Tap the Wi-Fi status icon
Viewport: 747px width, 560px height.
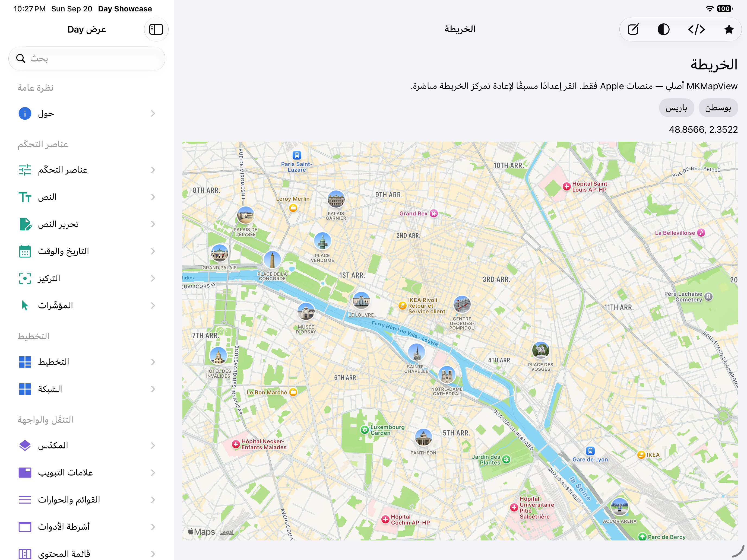coord(710,9)
